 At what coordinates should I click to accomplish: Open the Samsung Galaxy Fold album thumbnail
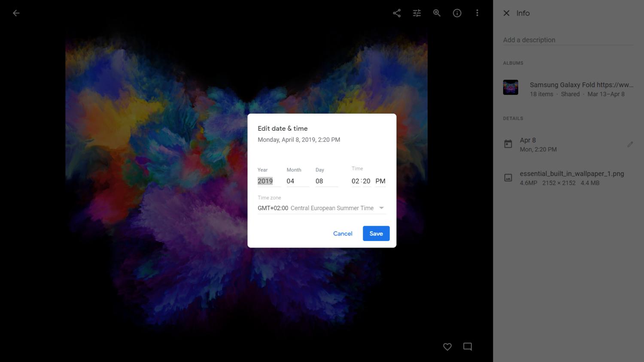click(x=510, y=87)
